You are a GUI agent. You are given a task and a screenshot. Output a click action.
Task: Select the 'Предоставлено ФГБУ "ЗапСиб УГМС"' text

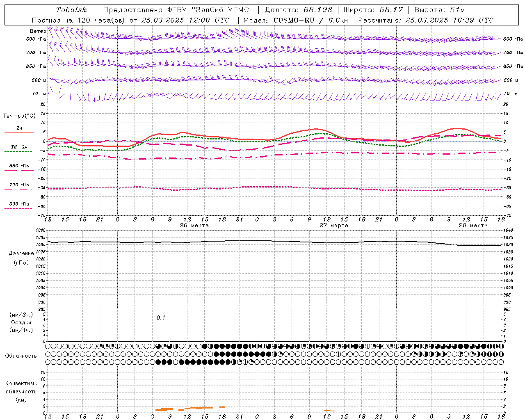178,10
